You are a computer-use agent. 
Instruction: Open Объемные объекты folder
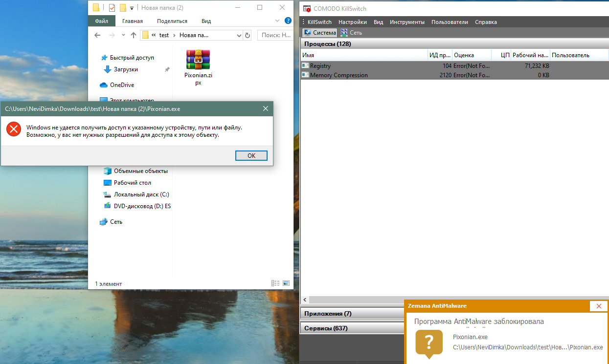click(135, 171)
